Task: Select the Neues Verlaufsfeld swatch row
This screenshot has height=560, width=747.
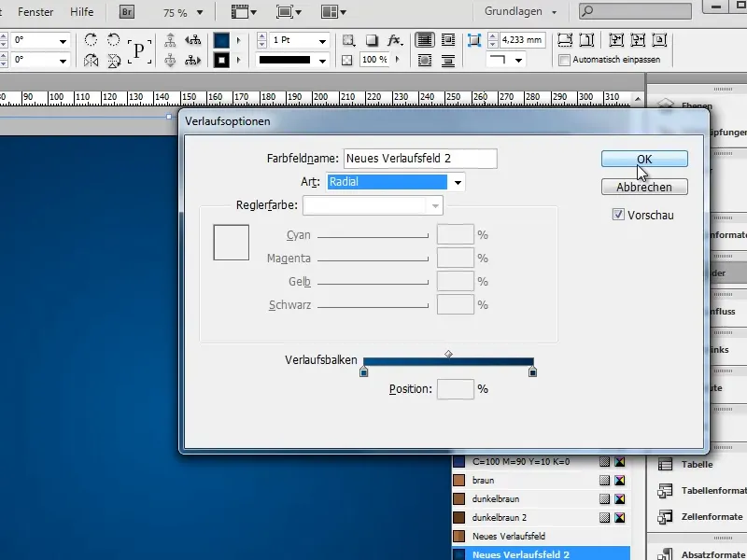Action: pos(541,536)
